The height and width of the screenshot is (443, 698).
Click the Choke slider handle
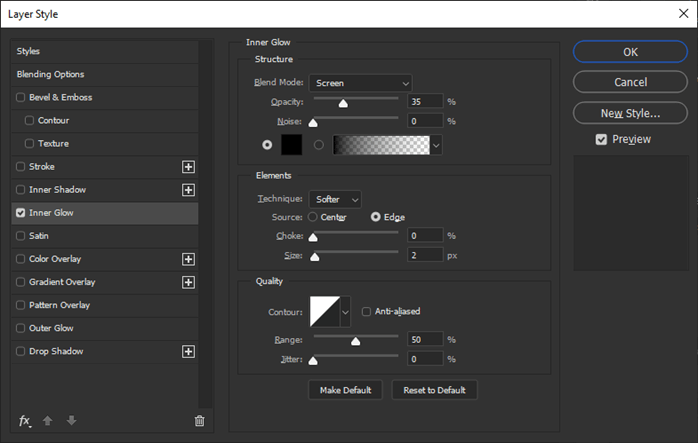pyautogui.click(x=313, y=237)
